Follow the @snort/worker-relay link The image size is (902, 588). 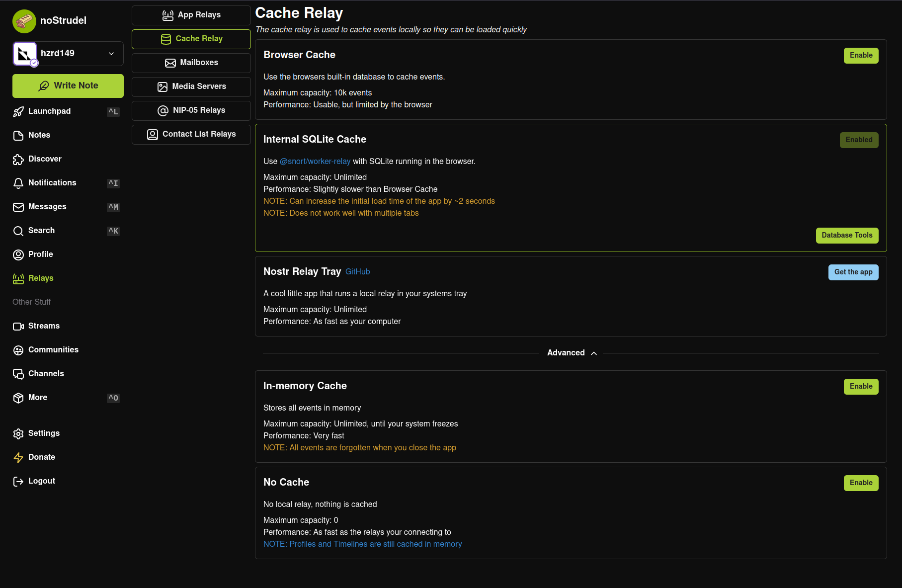tap(315, 162)
